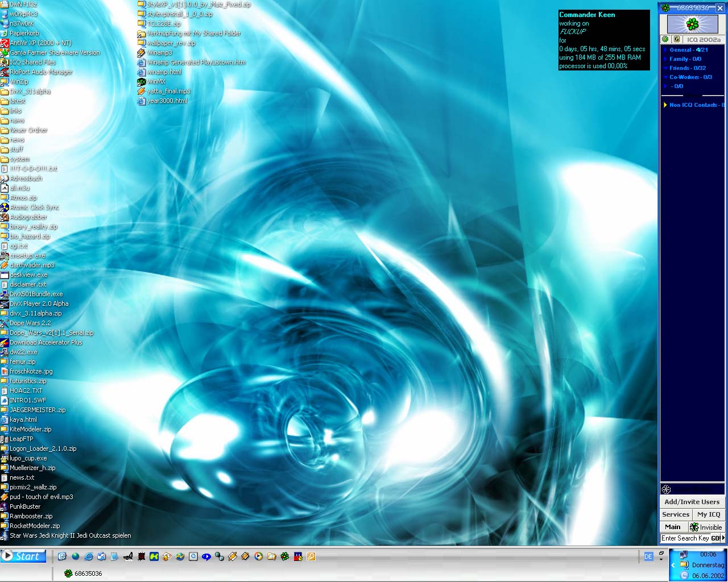This screenshot has width=728, height=582.
Task: Click the Enter Search Key field
Action: (685, 538)
